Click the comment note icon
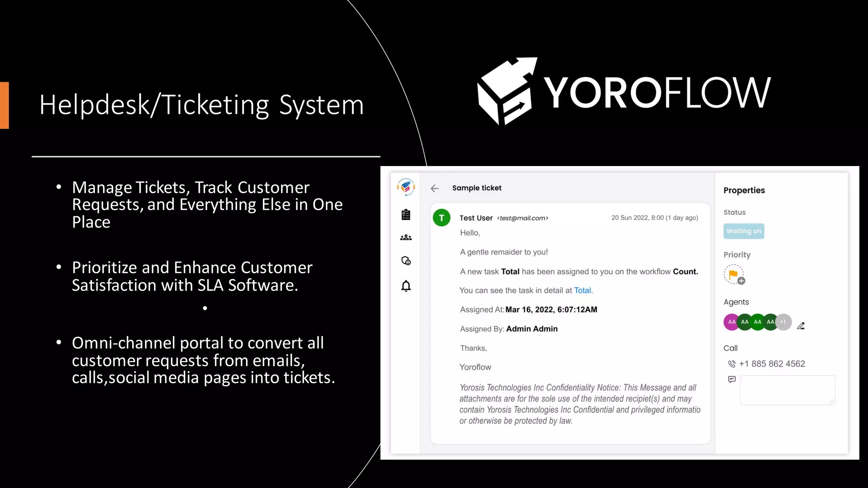Screen dimensions: 868x488 click(732, 380)
